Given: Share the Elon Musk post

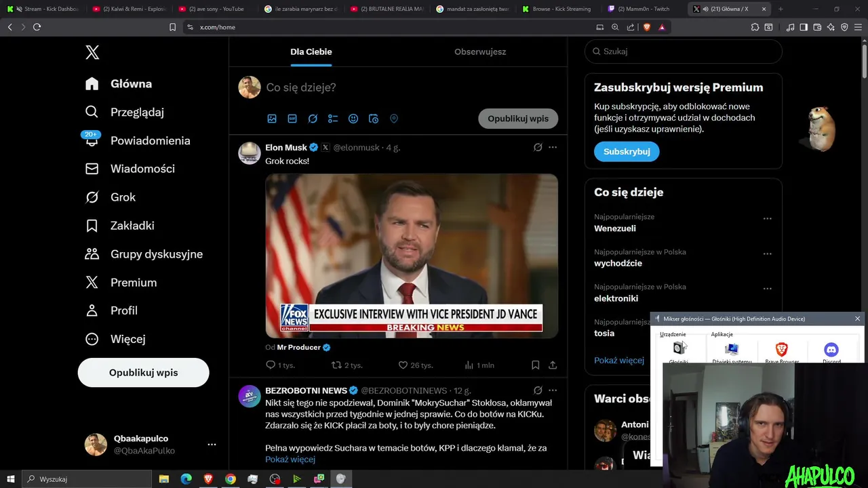Looking at the screenshot, I should point(553,365).
